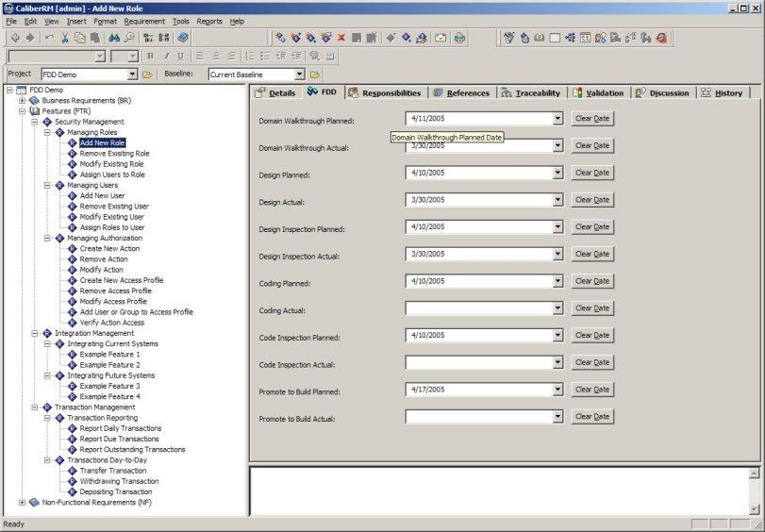765x532 pixels.
Task: Open Domain Walkthrough Planned date dropdown
Action: click(x=557, y=119)
